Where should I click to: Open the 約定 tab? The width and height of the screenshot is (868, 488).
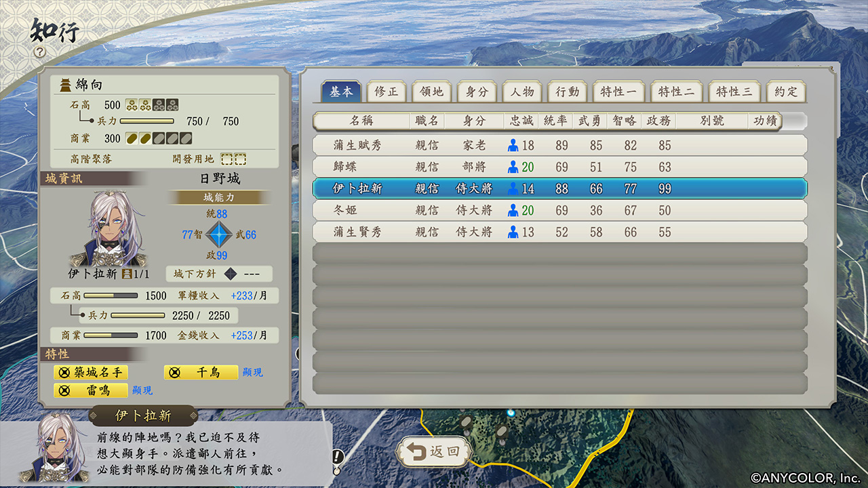[787, 91]
